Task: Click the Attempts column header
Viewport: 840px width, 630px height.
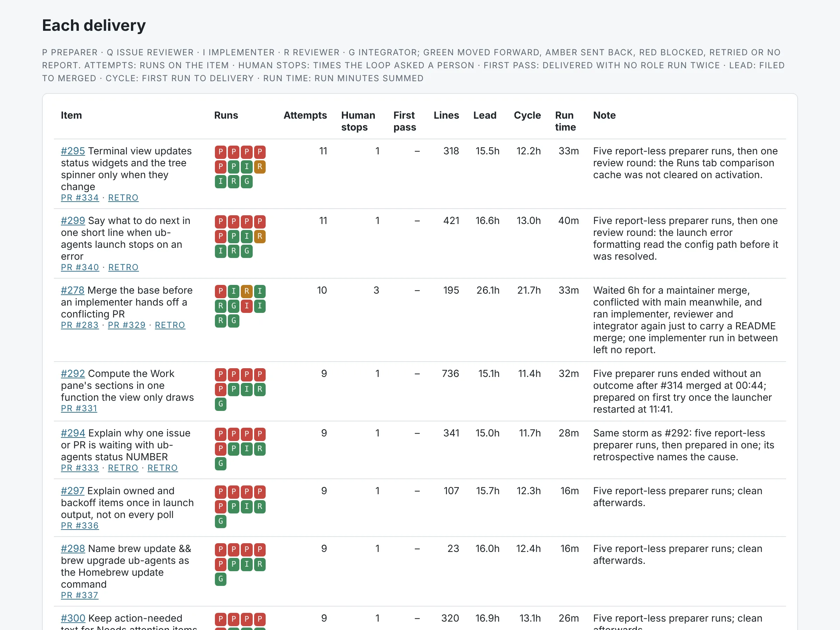Action: (305, 115)
